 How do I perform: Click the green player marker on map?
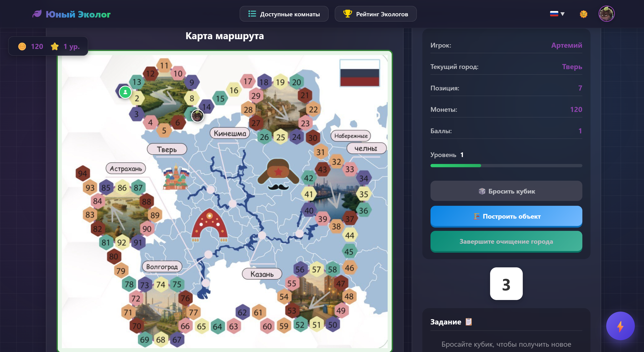[x=125, y=92]
